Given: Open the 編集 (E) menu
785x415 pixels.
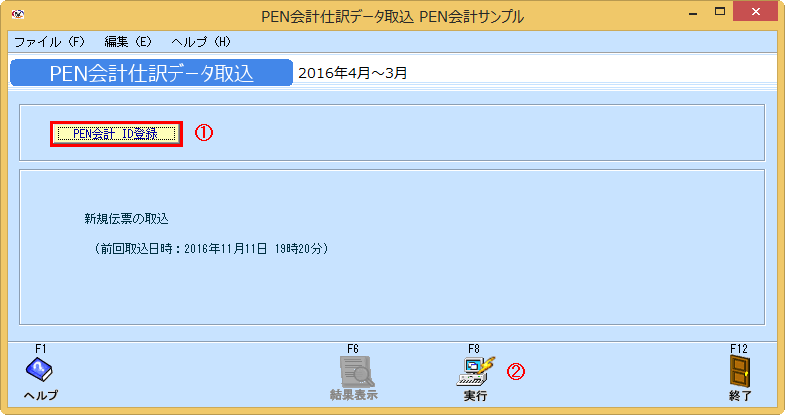Looking at the screenshot, I should click(128, 42).
